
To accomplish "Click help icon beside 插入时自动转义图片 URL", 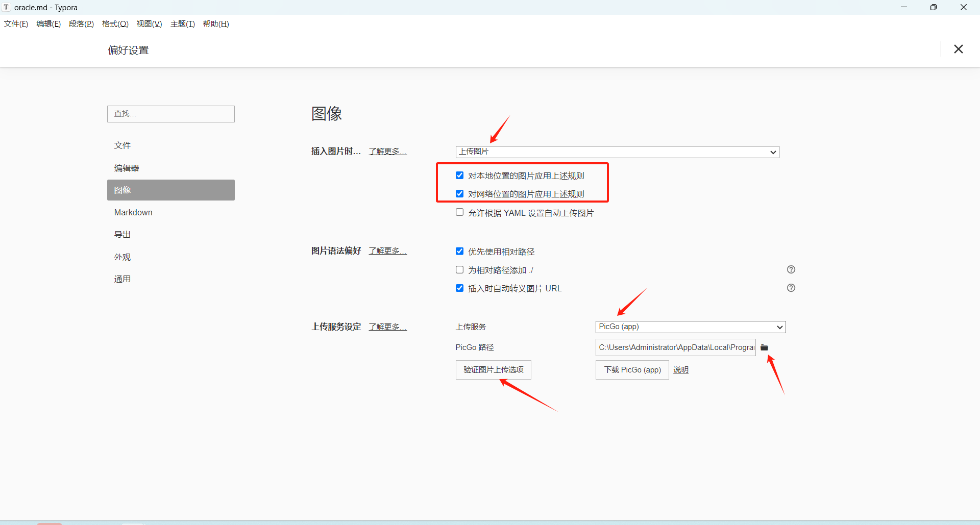I will click(791, 288).
